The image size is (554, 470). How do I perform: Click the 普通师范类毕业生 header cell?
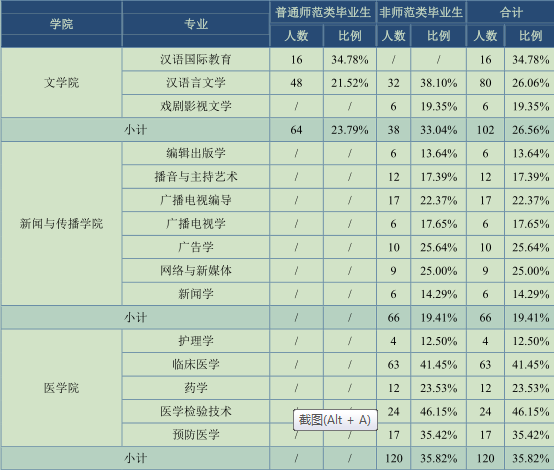click(x=323, y=12)
